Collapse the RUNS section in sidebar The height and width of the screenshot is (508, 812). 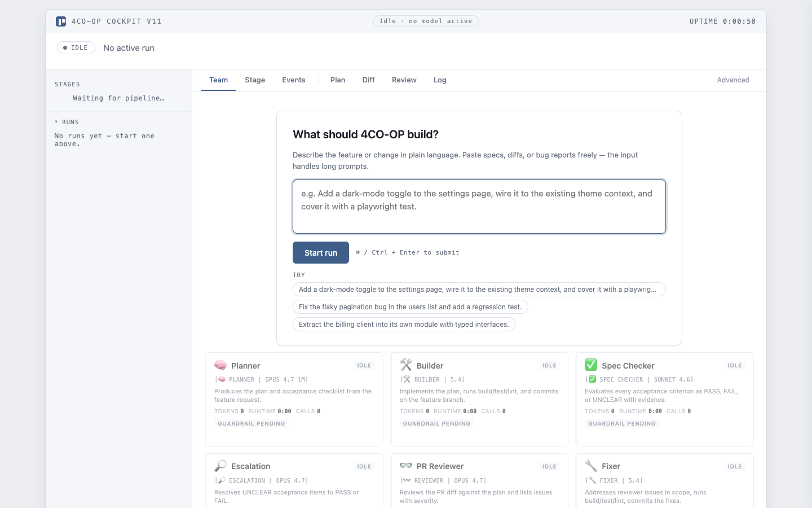(x=67, y=122)
